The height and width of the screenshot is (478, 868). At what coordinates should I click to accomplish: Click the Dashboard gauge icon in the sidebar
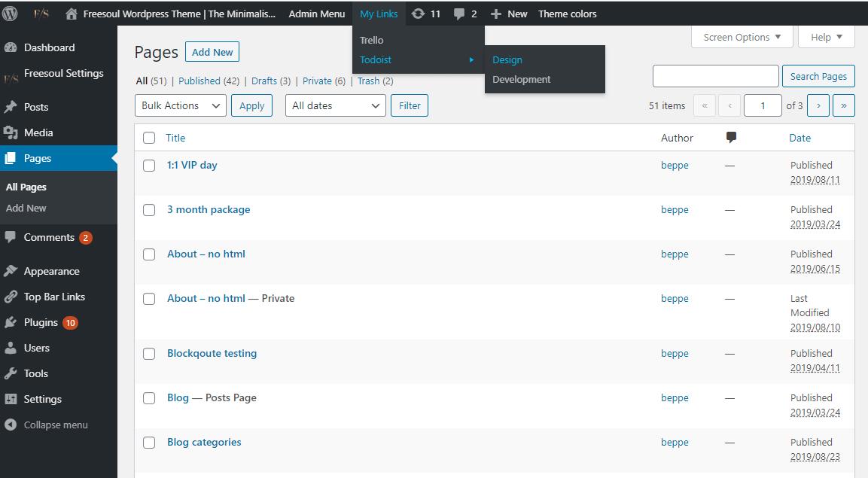coord(11,47)
